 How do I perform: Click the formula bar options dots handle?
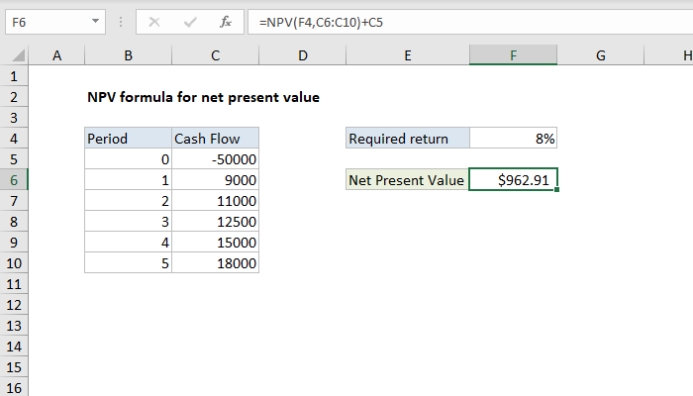[121, 22]
